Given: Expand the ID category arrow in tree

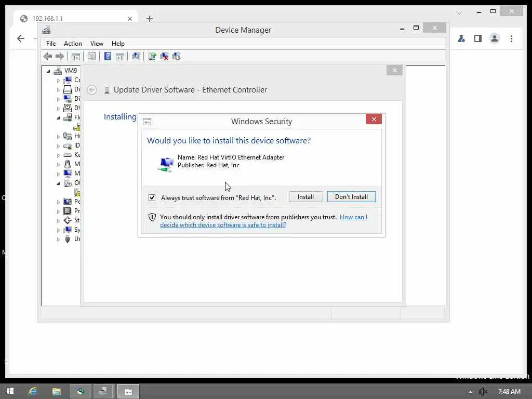Looking at the screenshot, I should click(58, 146).
